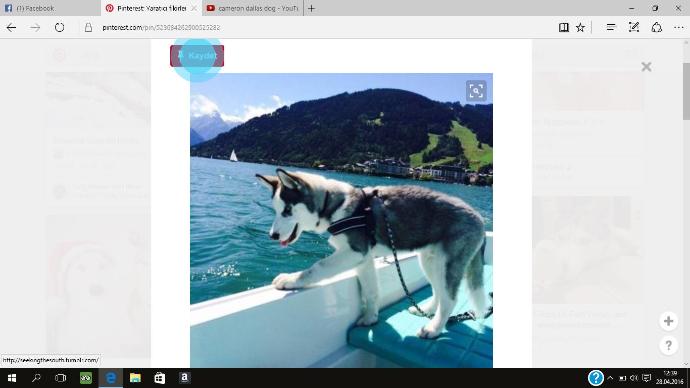The image size is (690, 388).
Task: Open a new browser tab
Action: tap(312, 8)
